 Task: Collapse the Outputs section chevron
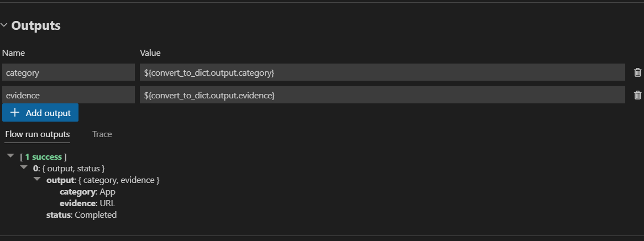[4, 25]
